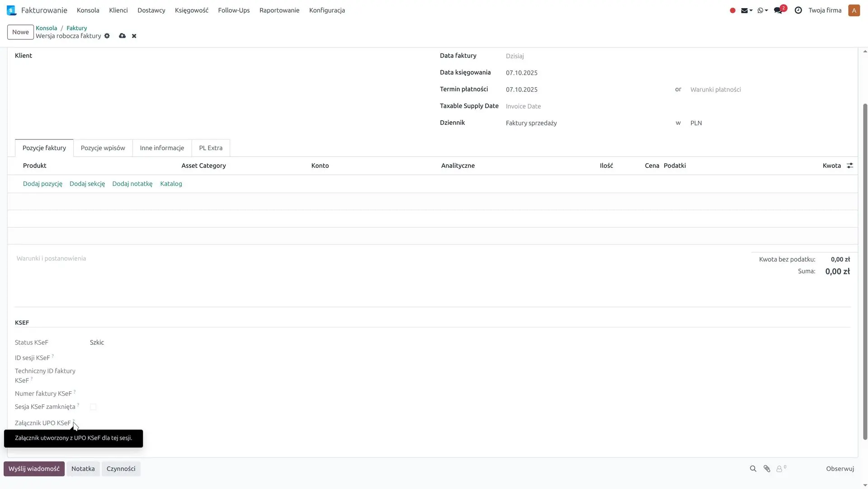868x489 pixels.
Task: Click the followers person icon
Action: (x=779, y=469)
